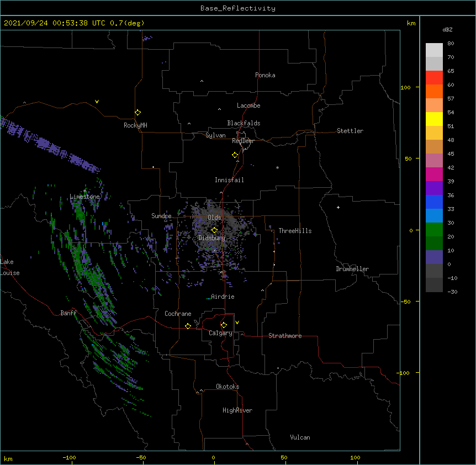Pick the red swatch in dBZ legend
The image size is (476, 465).
coord(434,77)
